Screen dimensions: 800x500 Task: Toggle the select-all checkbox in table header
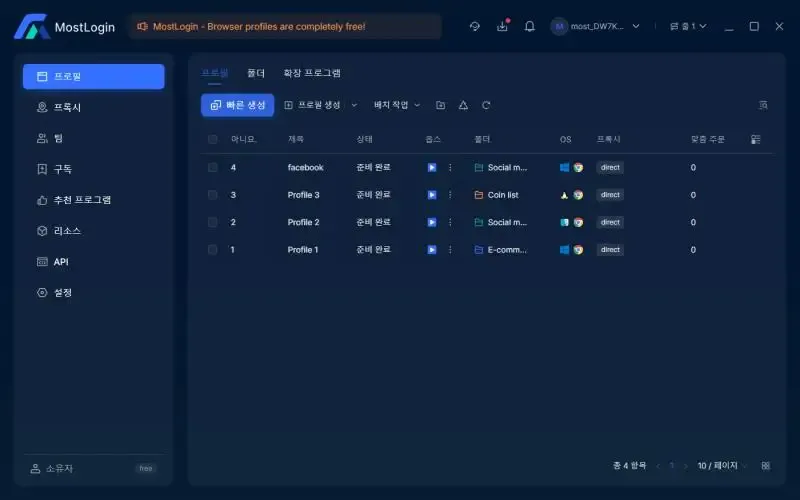213,139
